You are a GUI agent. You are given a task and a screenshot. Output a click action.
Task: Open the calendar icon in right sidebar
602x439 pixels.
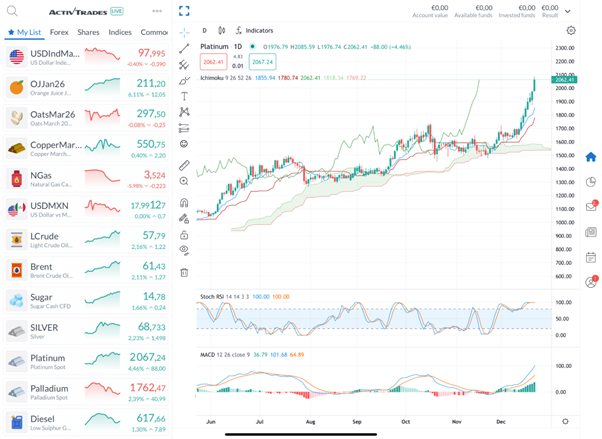[591, 257]
